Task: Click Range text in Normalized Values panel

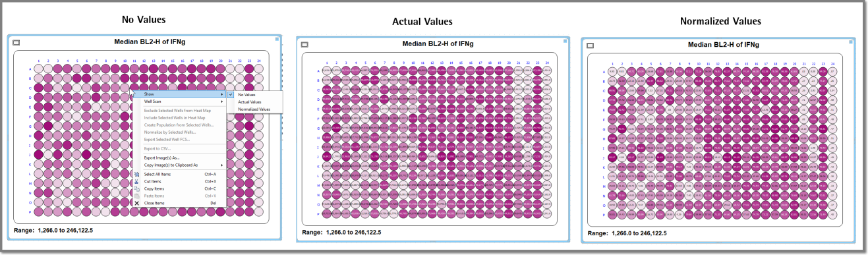Action: (x=627, y=233)
